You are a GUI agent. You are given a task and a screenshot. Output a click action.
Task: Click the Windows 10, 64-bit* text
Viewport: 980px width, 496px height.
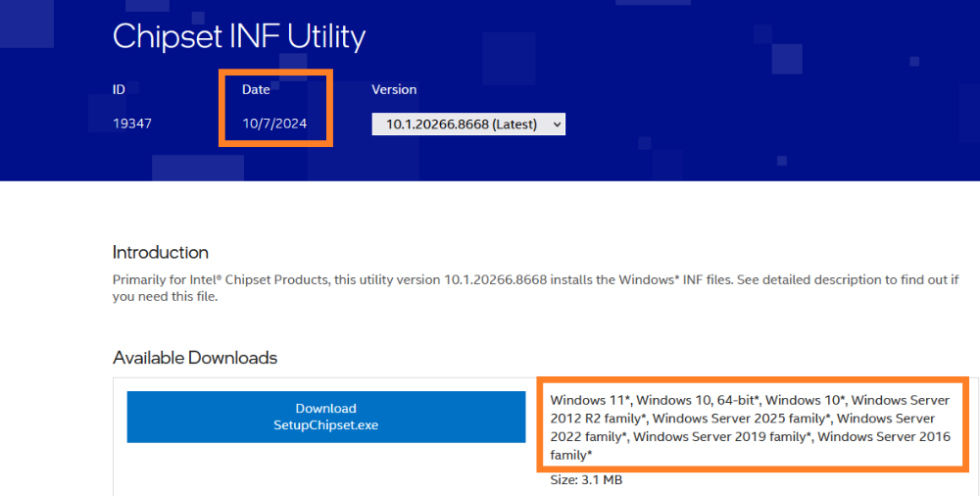tap(698, 400)
